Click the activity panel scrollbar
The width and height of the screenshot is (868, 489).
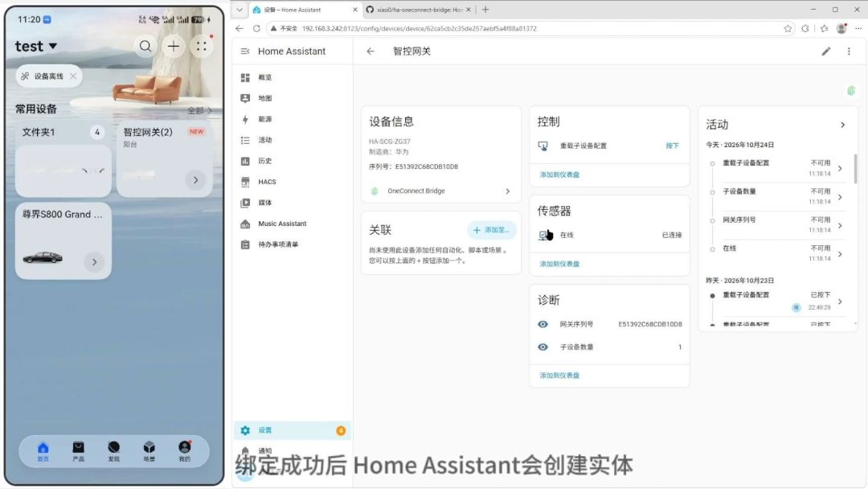pos(855,169)
